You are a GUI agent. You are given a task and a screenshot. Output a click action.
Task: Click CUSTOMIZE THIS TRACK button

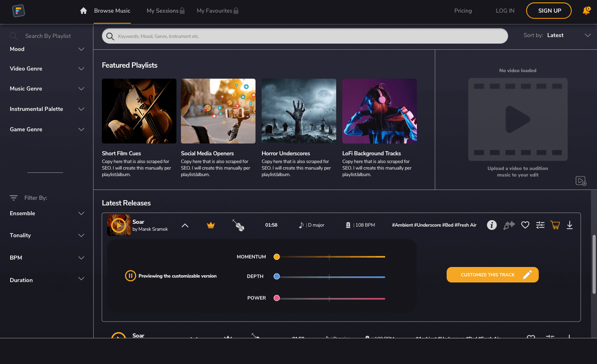coord(492,275)
